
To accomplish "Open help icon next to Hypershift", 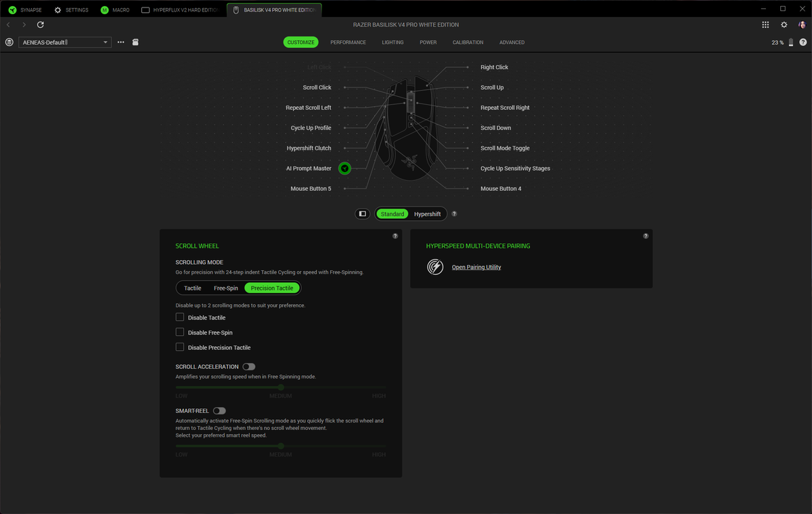I will (x=454, y=214).
